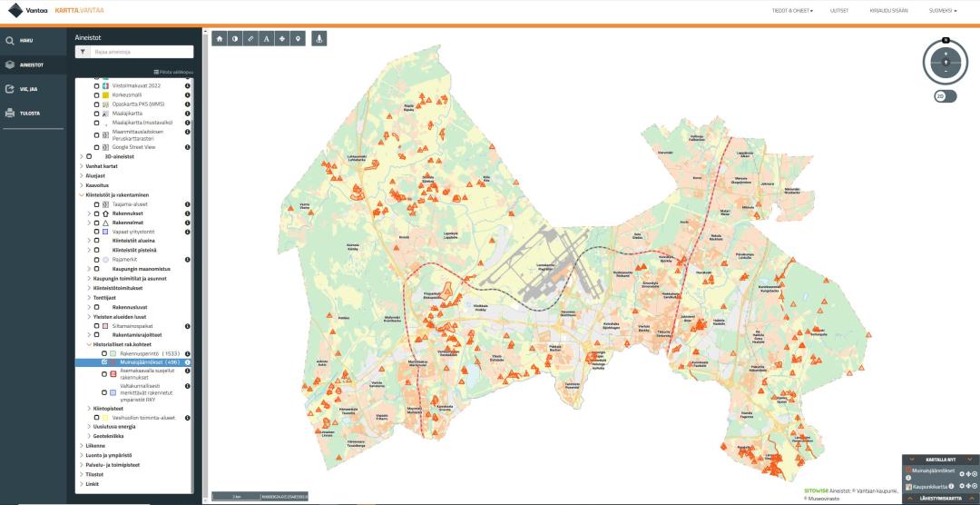Click the Rajaa aineistoja filter field
This screenshot has width=980, height=505.
tap(141, 52)
